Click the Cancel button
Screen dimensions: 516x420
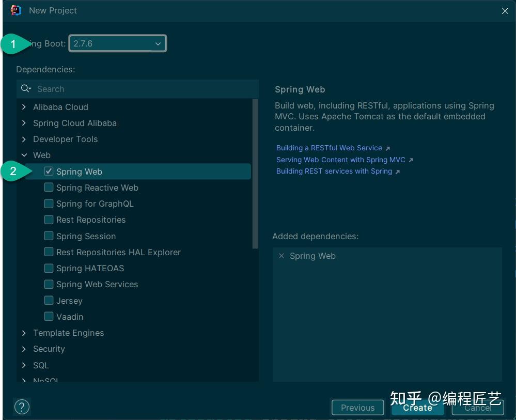click(477, 408)
